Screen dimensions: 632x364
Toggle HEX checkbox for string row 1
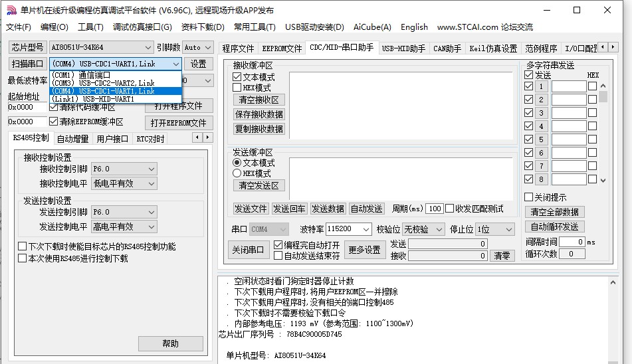tap(592, 86)
